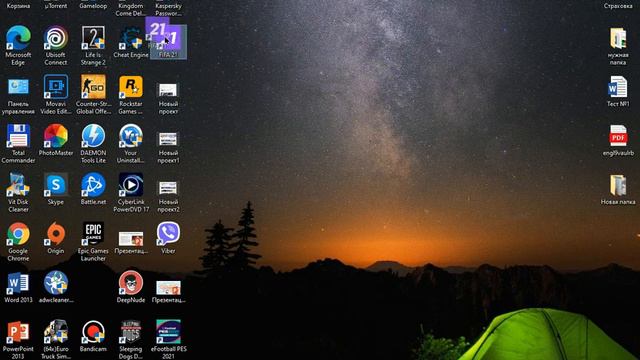The width and height of the screenshot is (640, 360).
Task: Click the Bandicam recorder icon
Action: [93, 336]
